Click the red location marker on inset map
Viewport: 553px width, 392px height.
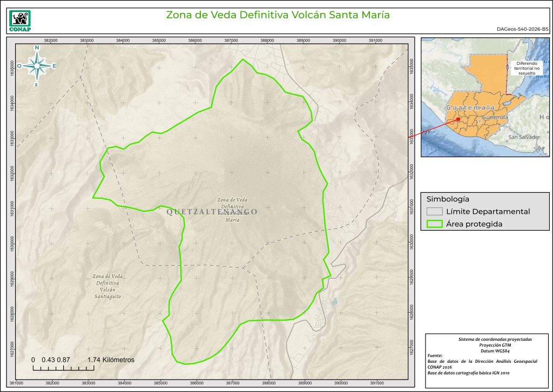click(x=458, y=119)
